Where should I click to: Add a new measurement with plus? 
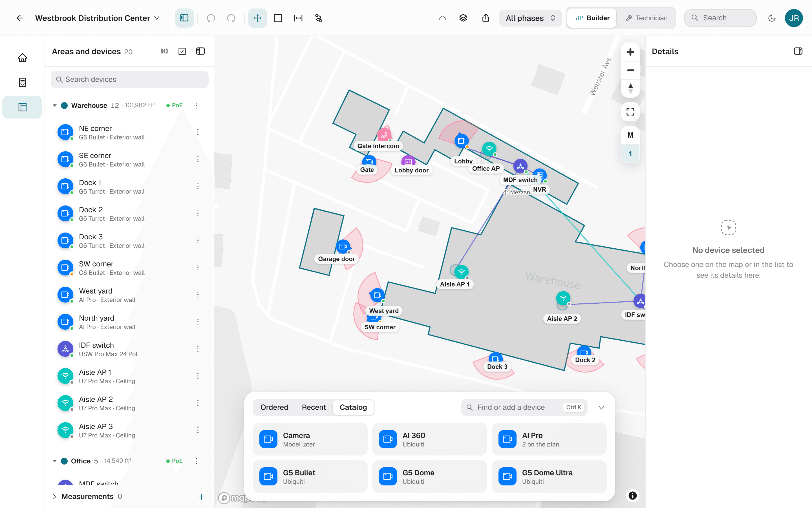click(201, 497)
